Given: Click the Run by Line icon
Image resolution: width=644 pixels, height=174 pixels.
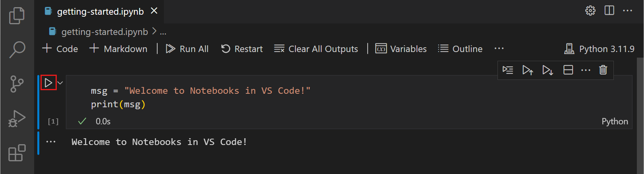Looking at the screenshot, I should (x=508, y=70).
